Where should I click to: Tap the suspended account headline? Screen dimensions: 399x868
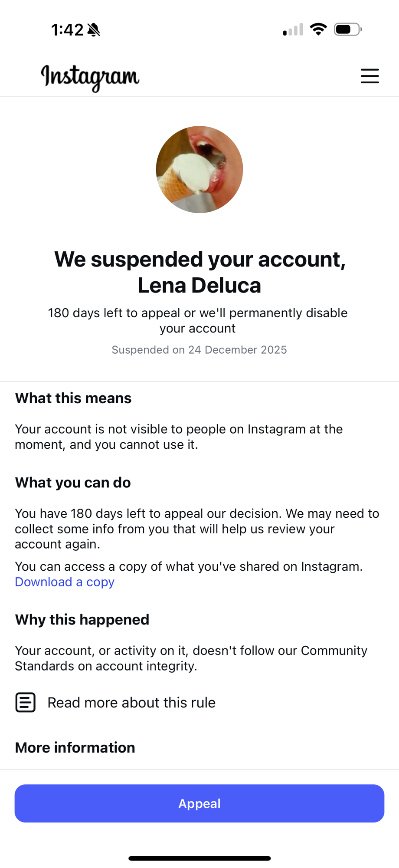coord(199,272)
